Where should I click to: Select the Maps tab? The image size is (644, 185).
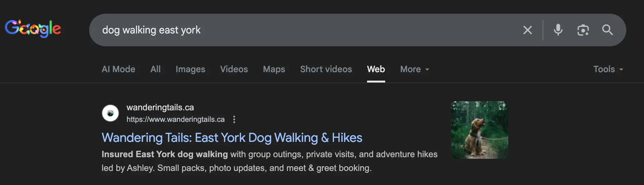pos(274,69)
